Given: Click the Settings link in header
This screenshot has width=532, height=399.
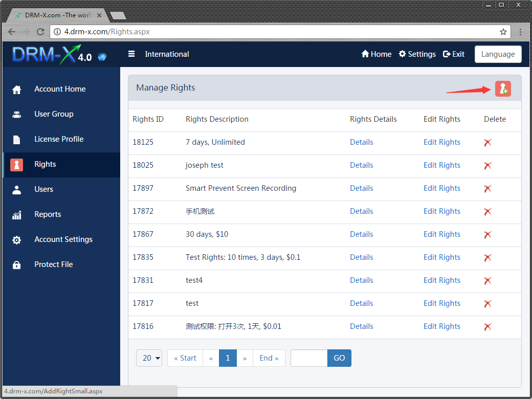Looking at the screenshot, I should click(x=417, y=54).
